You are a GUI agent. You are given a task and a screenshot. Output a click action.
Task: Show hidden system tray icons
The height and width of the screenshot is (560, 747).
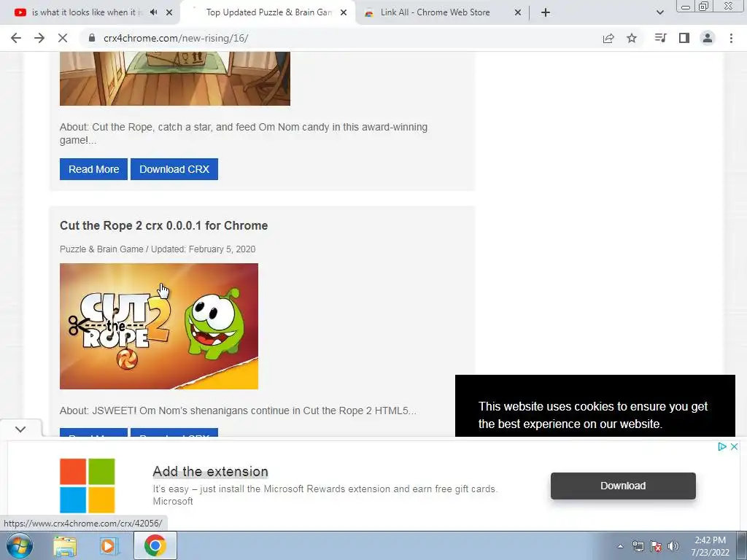620,546
